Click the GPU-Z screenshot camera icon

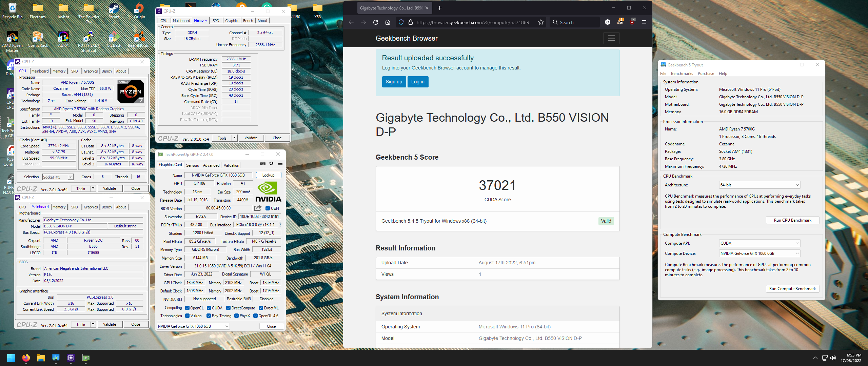pos(263,163)
